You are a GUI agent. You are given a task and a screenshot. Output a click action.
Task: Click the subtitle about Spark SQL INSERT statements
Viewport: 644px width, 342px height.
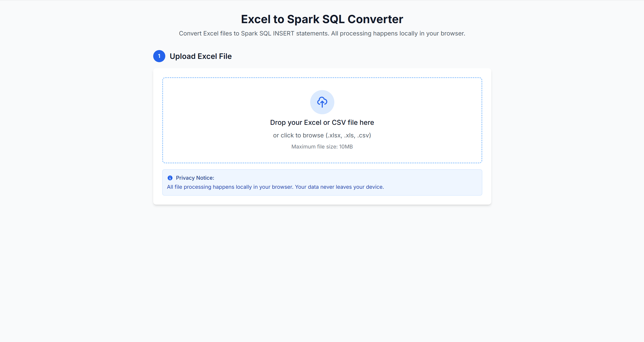click(x=322, y=33)
